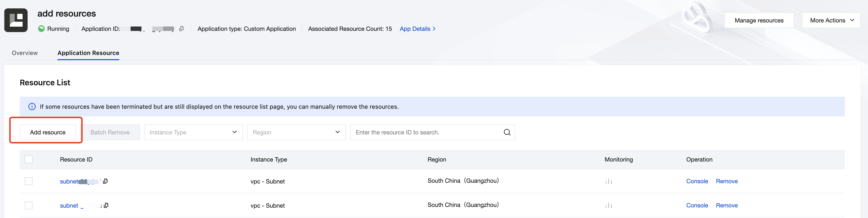Click the Manage resources button
Screen dimensions: 868x218
759,20
